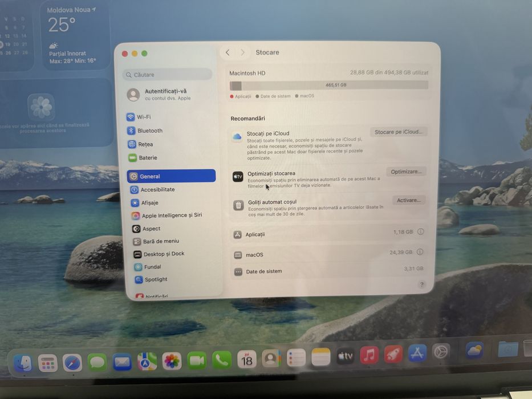Screen dimensions: 532x399
Task: Click the Optimizare button
Action: pyautogui.click(x=406, y=172)
